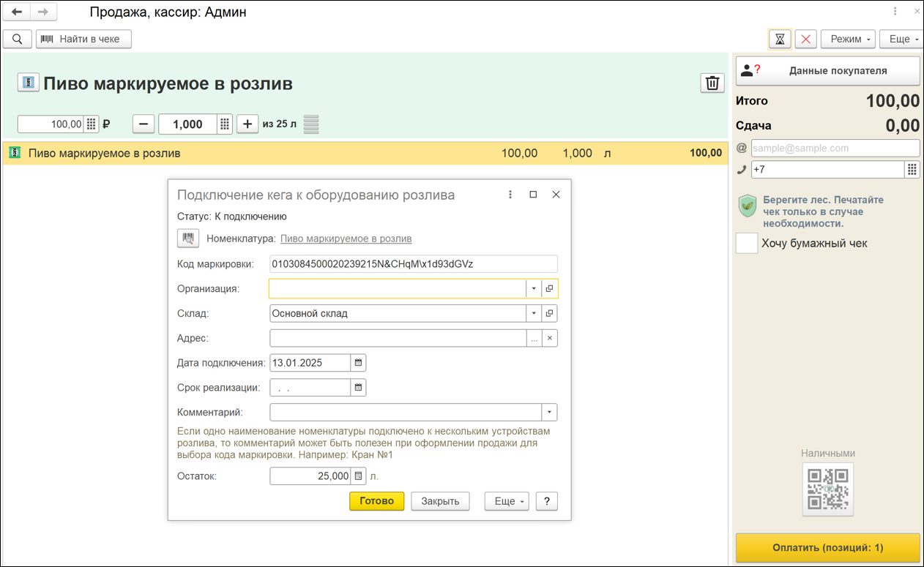
Task: Open the Еще menu in the top toolbar
Action: click(x=901, y=39)
